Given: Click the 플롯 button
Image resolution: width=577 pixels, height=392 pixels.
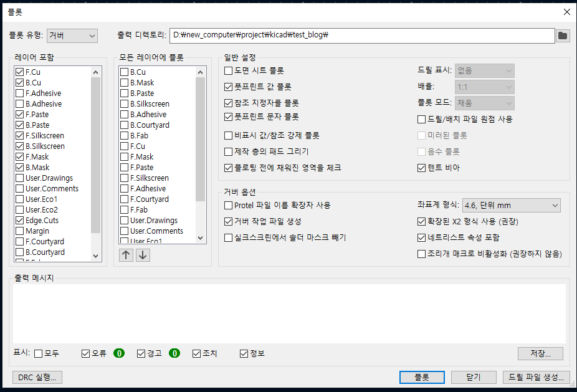Looking at the screenshot, I should coord(422,377).
